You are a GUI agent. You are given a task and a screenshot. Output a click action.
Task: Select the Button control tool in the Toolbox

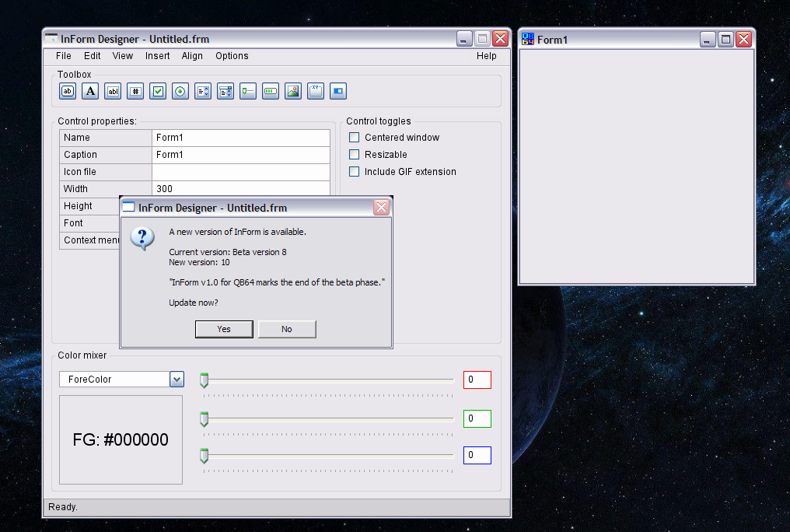tap(68, 91)
